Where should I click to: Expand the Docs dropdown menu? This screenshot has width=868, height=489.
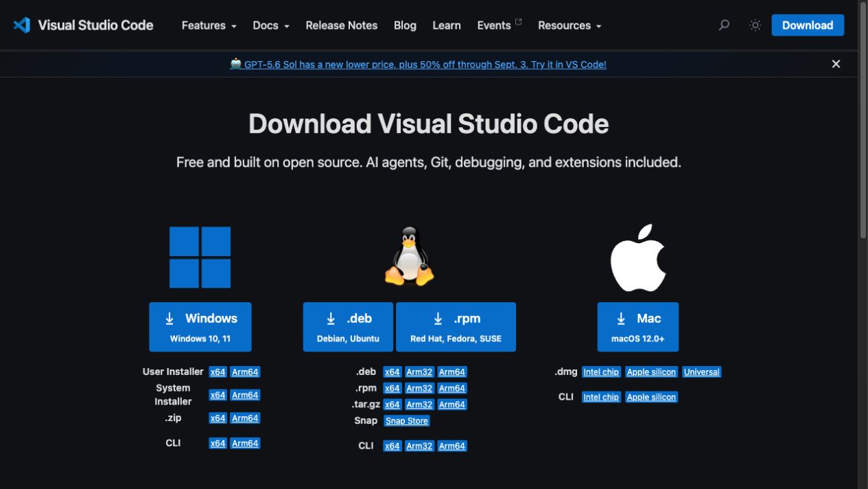(x=270, y=25)
